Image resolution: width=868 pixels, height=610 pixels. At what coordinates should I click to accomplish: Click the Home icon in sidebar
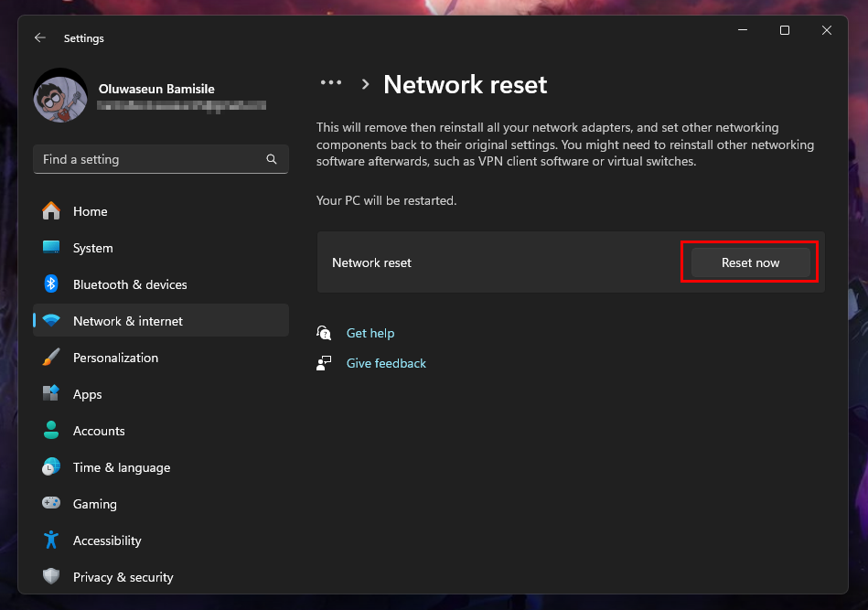point(51,211)
